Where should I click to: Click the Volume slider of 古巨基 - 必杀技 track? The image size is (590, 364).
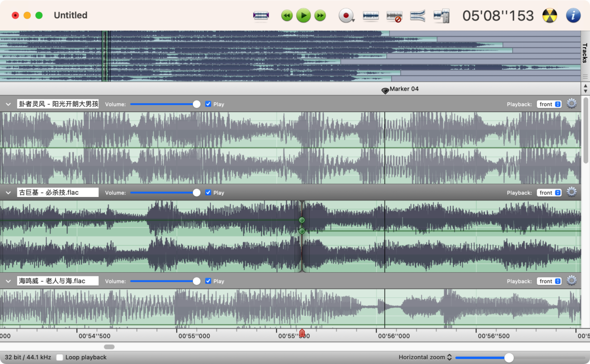165,193
